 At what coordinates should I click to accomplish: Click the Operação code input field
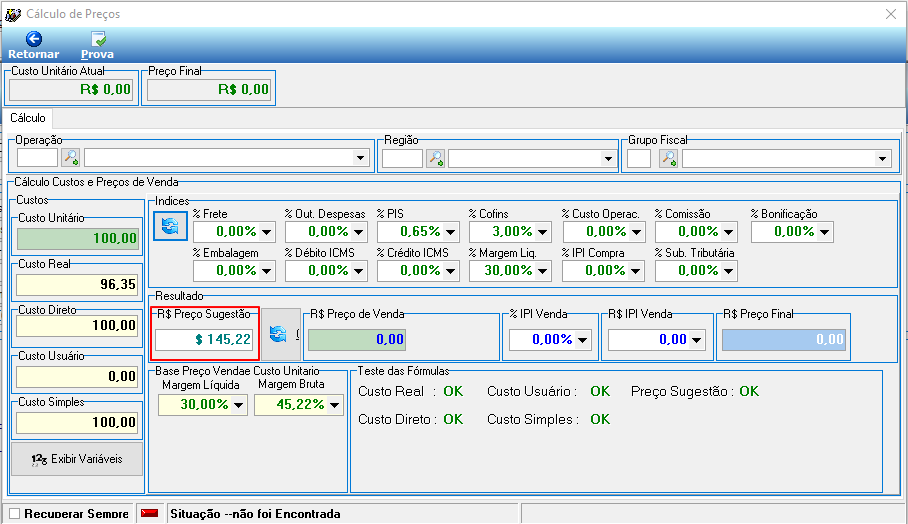point(38,157)
